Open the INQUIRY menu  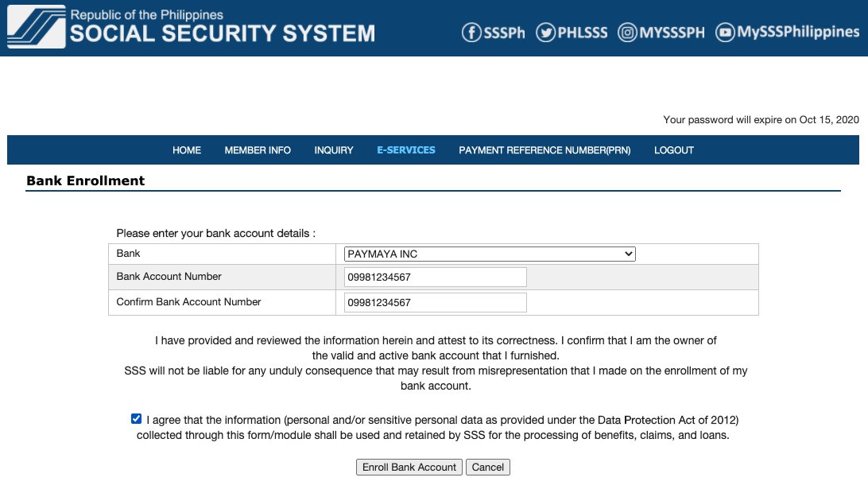pyautogui.click(x=334, y=150)
